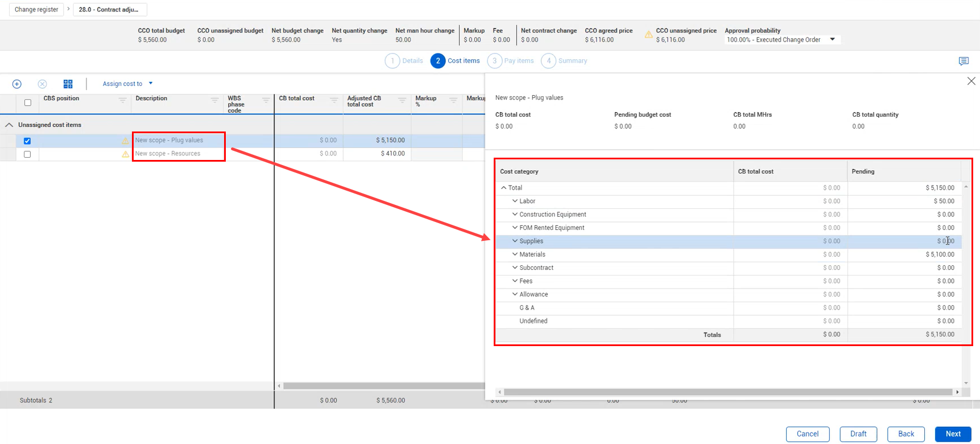Click the Next button
The height and width of the screenshot is (444, 980).
coord(953,434)
